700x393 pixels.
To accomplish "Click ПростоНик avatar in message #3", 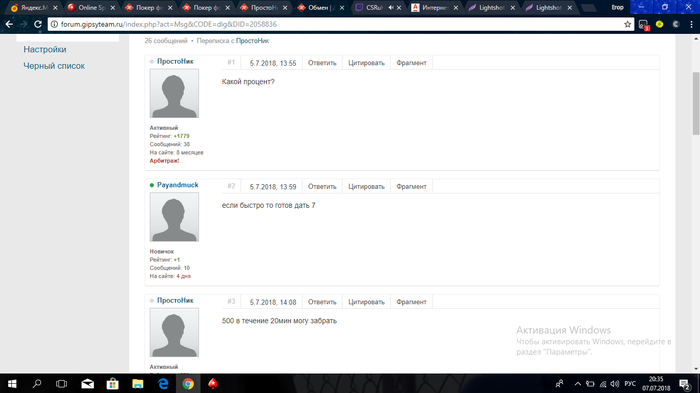I will pyautogui.click(x=174, y=332).
